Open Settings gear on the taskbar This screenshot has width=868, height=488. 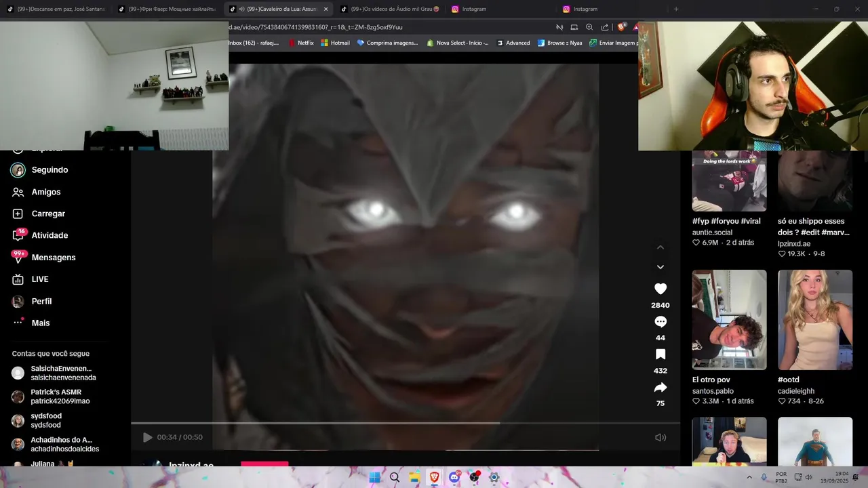click(494, 477)
